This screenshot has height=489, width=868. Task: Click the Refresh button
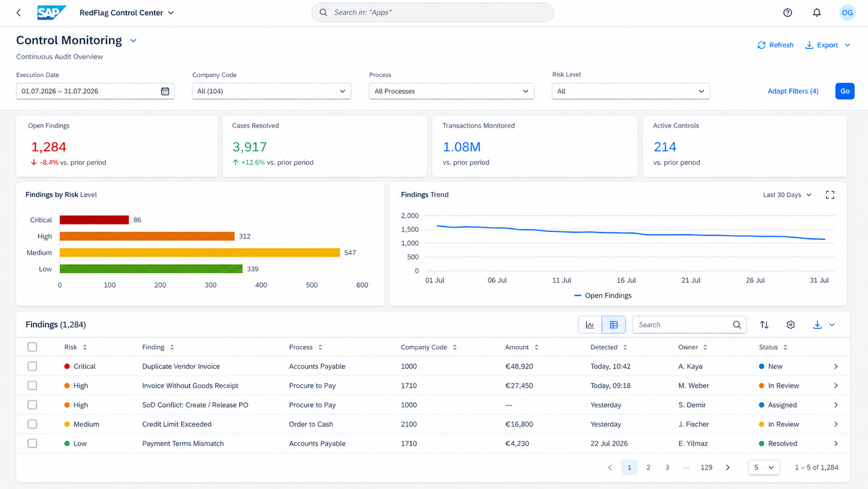tap(775, 45)
